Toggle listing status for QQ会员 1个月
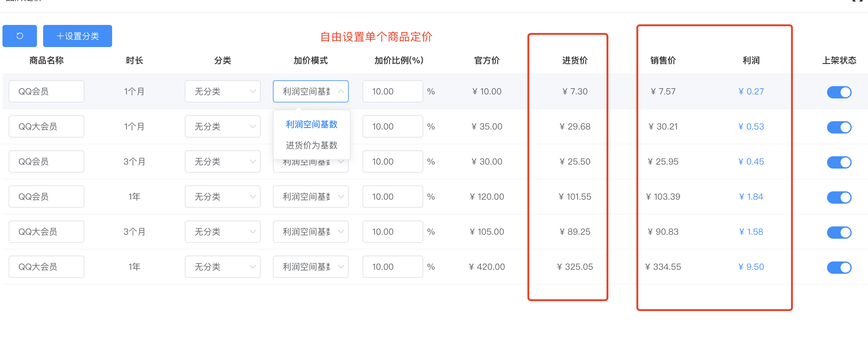 [x=839, y=92]
